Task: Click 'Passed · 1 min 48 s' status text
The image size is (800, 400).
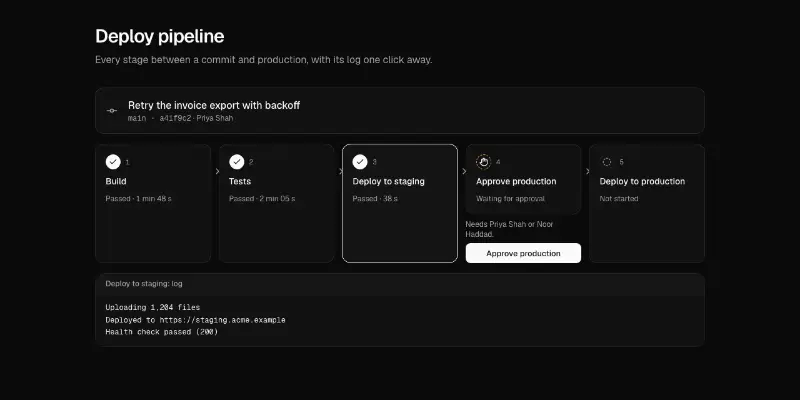Action: point(138,198)
